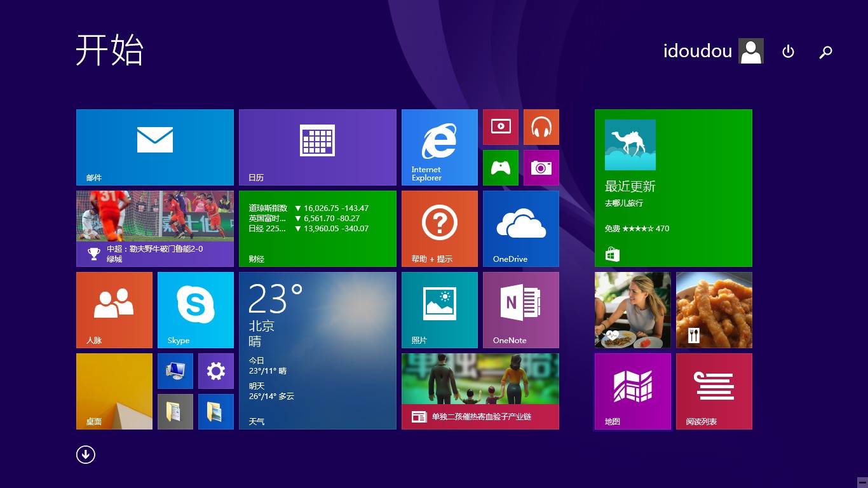Open the Beijing weather live tile

pos(317,350)
